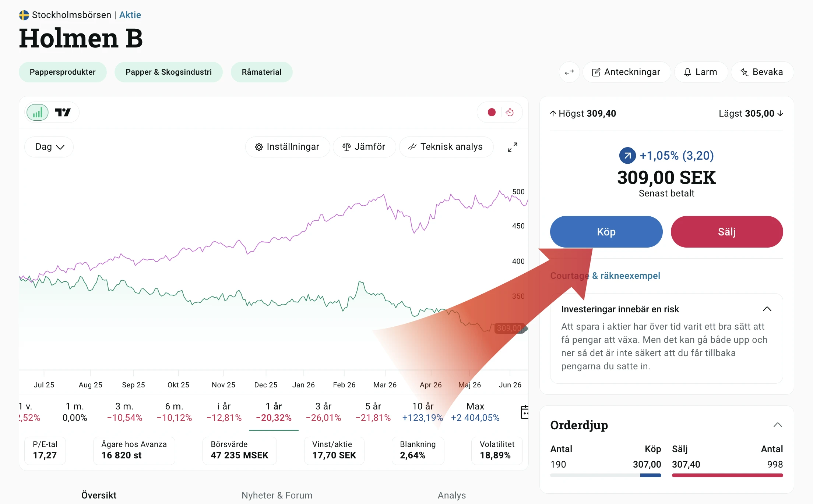Switch to the Översikt tab
The height and width of the screenshot is (504, 813).
coord(99,495)
